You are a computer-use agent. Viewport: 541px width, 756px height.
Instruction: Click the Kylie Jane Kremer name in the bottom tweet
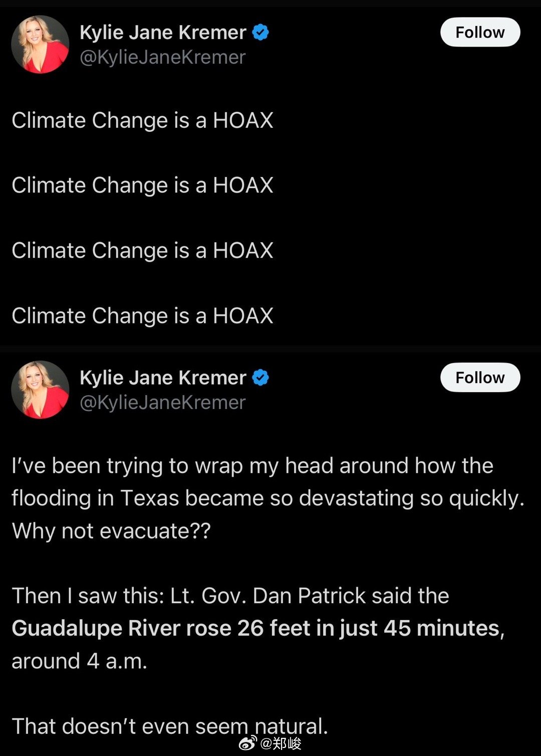tap(163, 377)
